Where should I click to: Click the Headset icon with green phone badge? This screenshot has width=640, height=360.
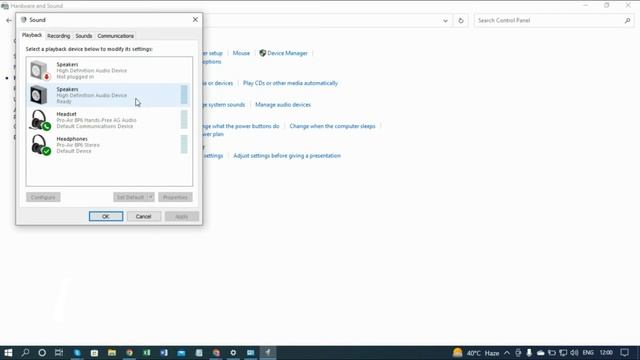tap(40, 120)
